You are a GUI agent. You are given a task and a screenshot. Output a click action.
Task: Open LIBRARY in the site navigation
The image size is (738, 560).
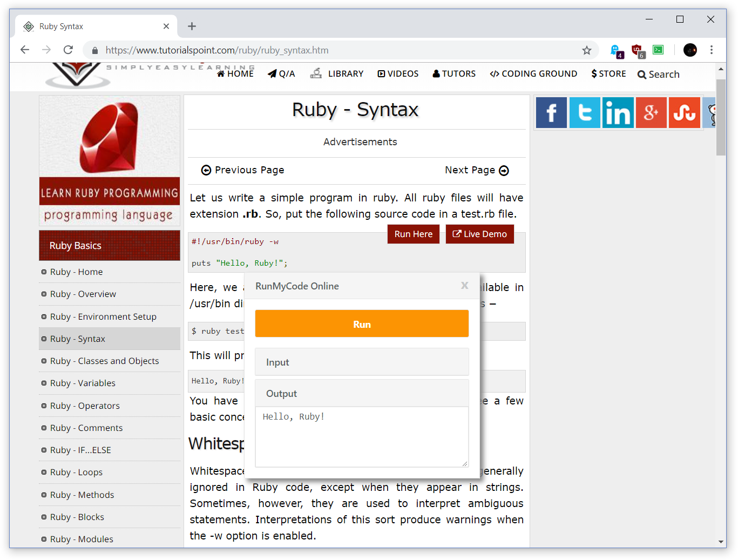(337, 73)
